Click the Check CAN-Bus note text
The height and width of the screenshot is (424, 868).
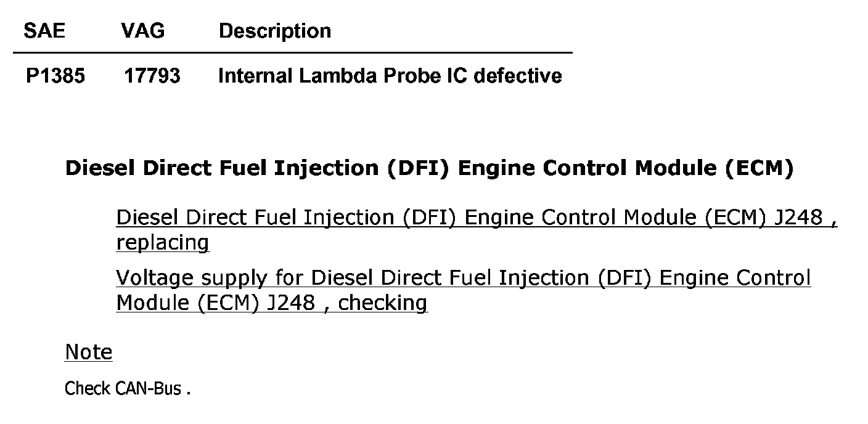[128, 389]
